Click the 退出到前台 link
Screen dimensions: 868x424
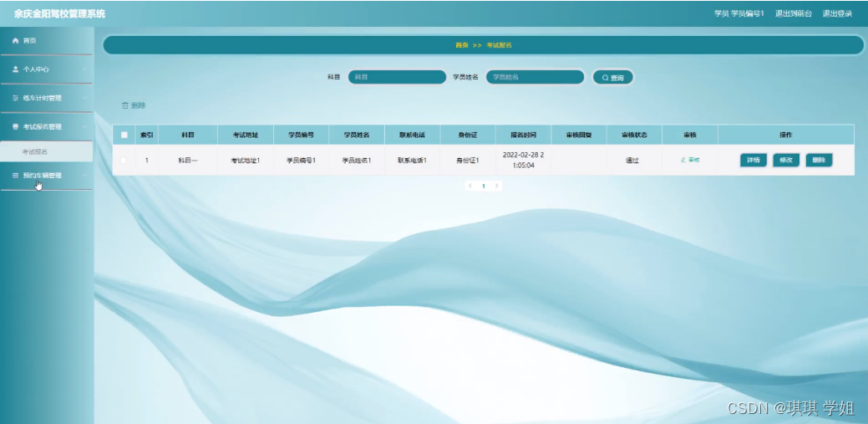[x=794, y=14]
